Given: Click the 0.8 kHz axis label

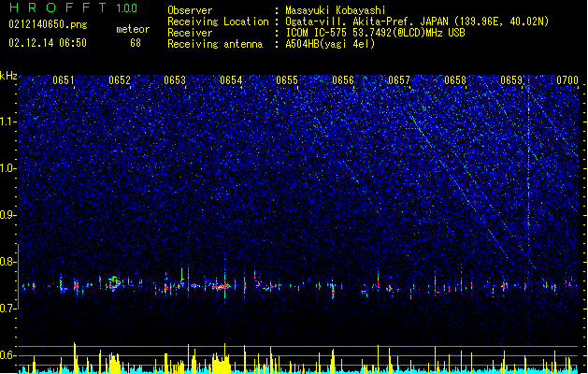Looking at the screenshot, I should (8, 262).
